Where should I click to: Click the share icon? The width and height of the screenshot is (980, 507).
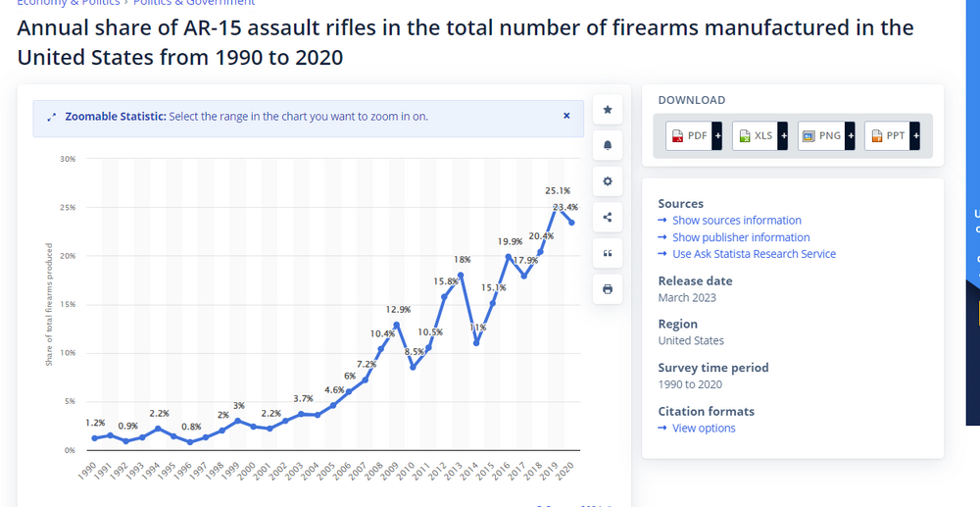tap(608, 218)
